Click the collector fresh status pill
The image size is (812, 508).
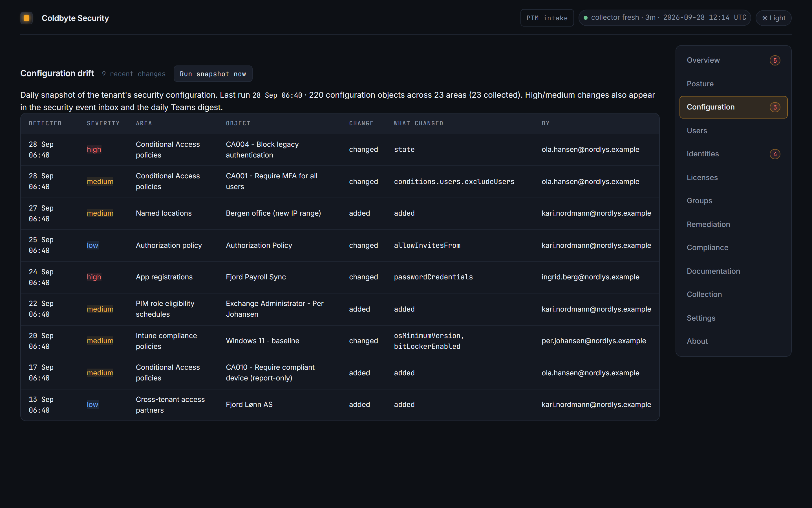[x=665, y=18]
